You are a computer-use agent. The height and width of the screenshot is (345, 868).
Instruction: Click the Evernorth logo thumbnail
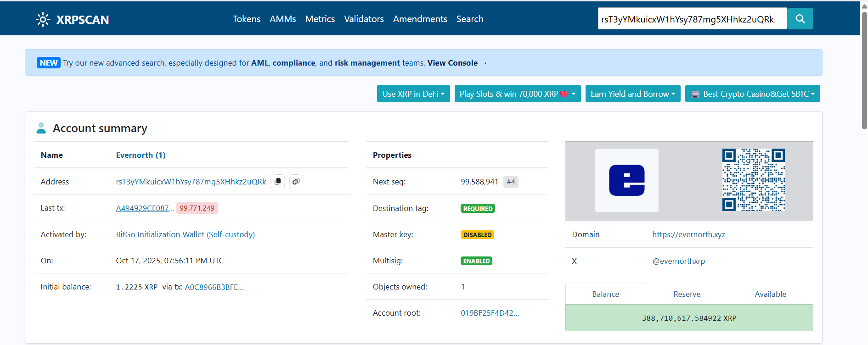coord(626,180)
